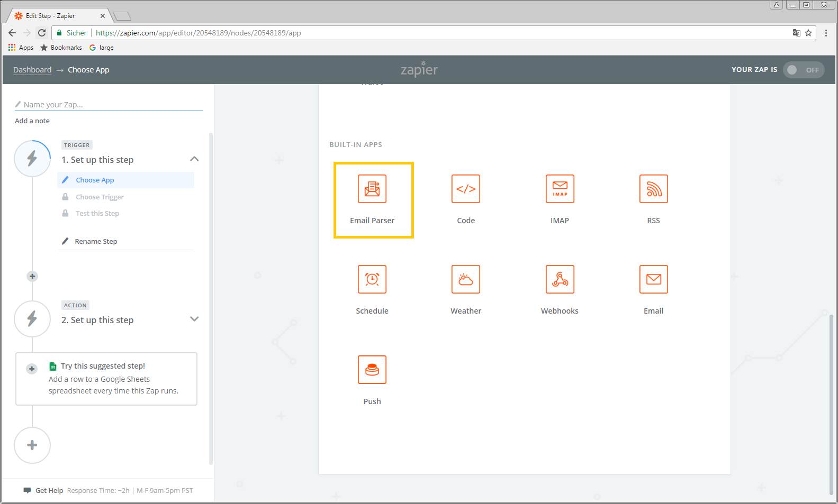The width and height of the screenshot is (838, 504).
Task: Select the Push button app
Action: pyautogui.click(x=372, y=370)
